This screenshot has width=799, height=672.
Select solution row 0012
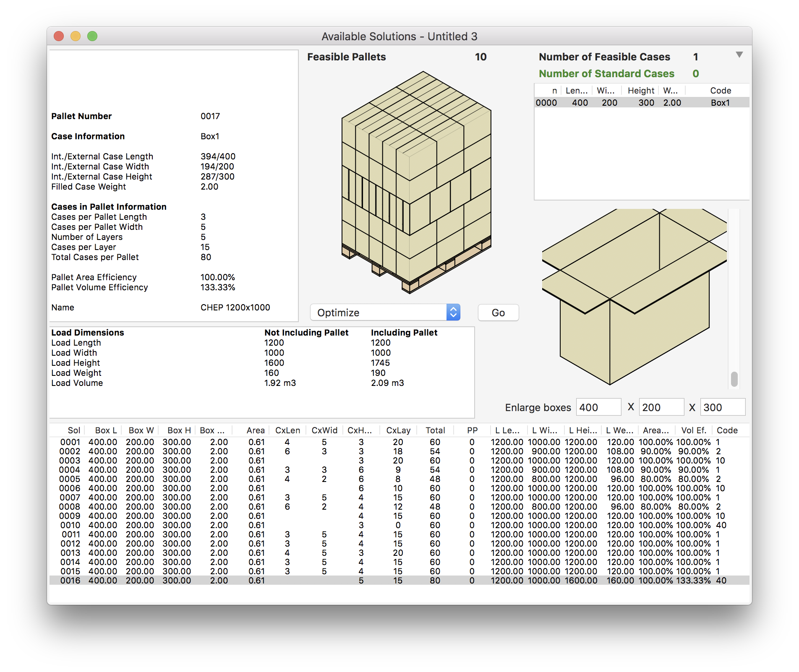[x=399, y=544]
